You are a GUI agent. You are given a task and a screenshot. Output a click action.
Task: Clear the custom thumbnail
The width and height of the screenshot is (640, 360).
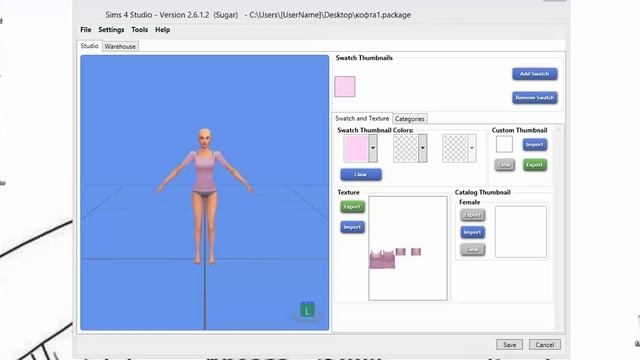504,165
